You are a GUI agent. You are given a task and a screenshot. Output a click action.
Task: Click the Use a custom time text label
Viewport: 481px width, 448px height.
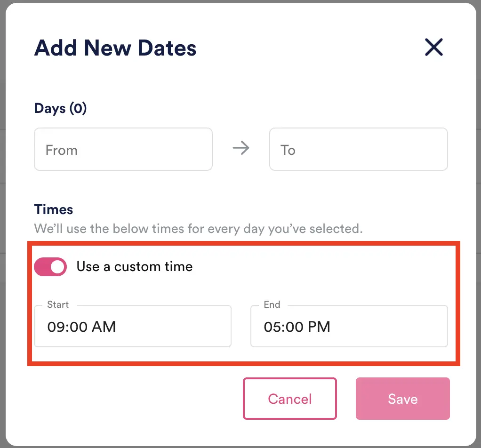[x=135, y=266]
